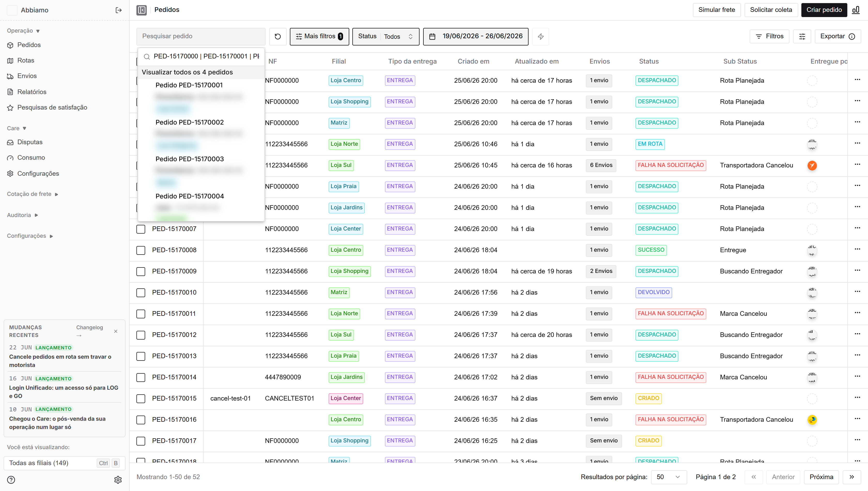Open the Todas as filiais selector
The width and height of the screenshot is (868, 491).
[x=64, y=463]
